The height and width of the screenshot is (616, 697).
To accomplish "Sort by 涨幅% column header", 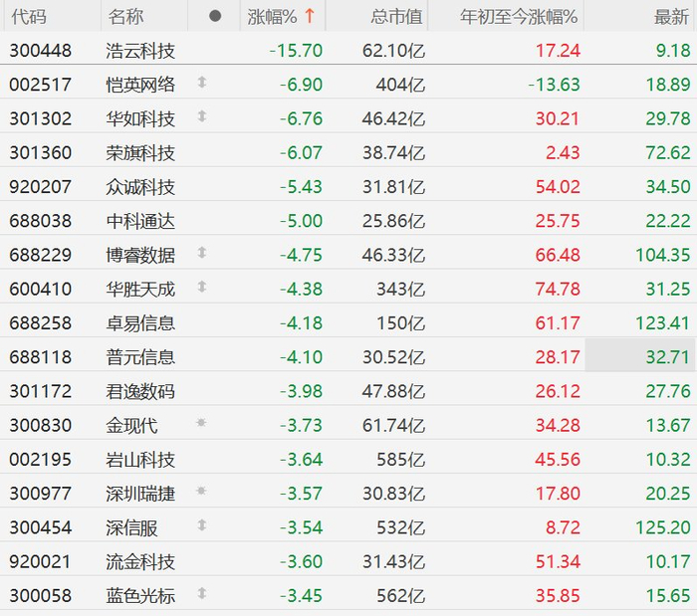I will click(x=272, y=17).
